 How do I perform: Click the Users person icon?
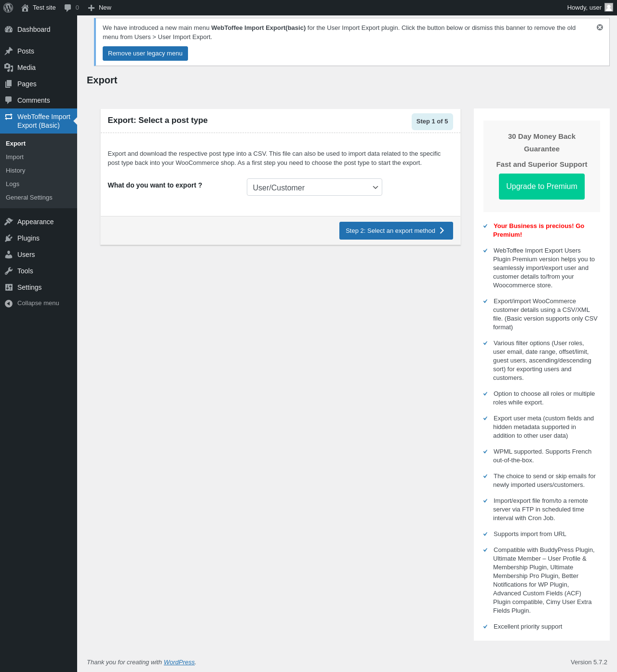tap(9, 255)
